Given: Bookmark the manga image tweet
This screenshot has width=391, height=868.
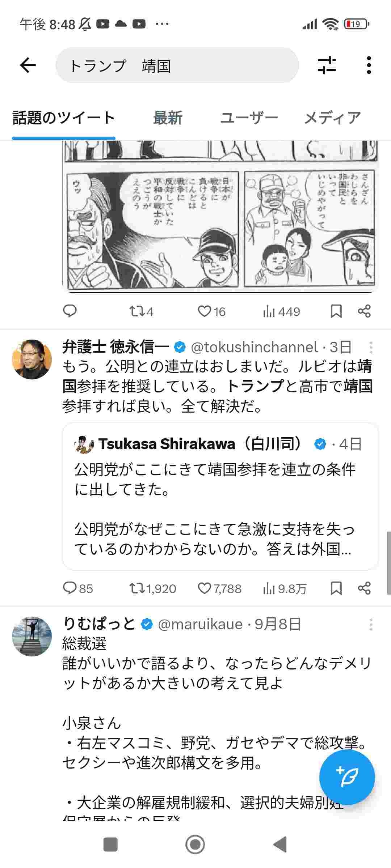Looking at the screenshot, I should [x=336, y=311].
